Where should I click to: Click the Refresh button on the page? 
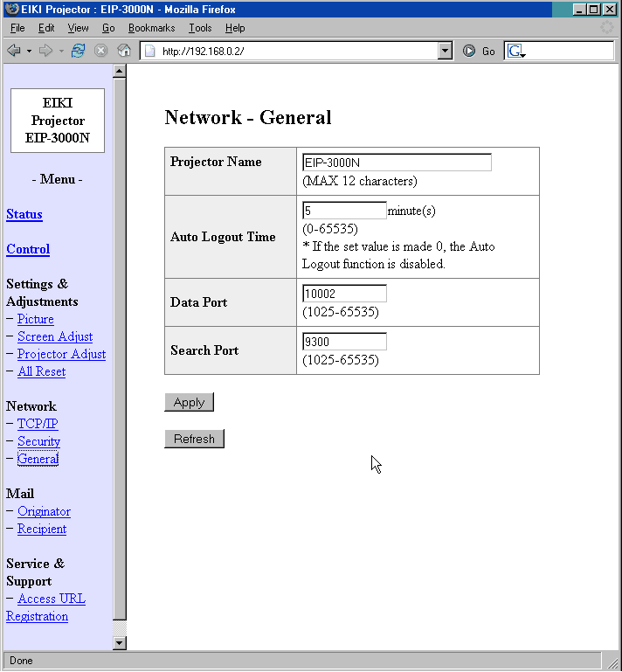[194, 439]
